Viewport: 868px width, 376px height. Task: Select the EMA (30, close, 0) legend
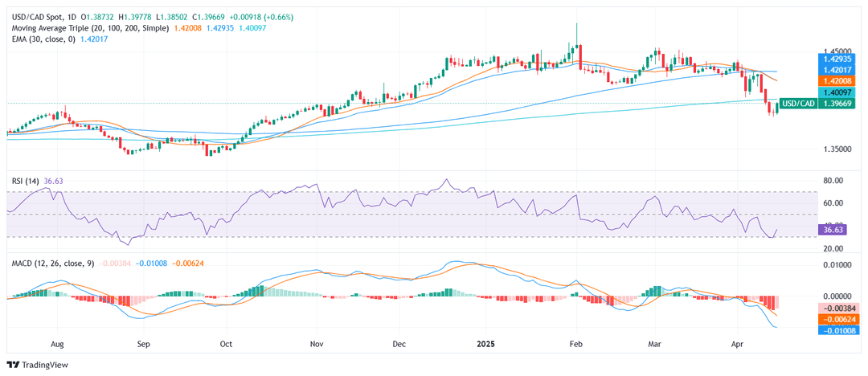coord(40,39)
